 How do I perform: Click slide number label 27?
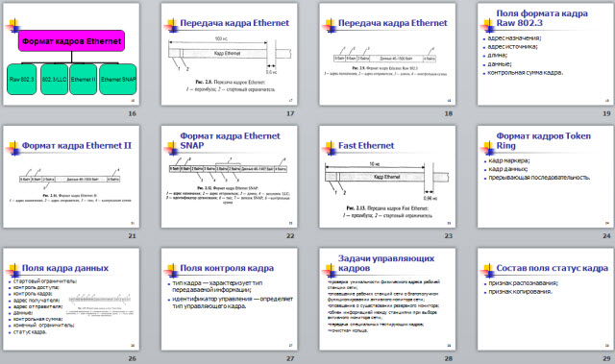pyautogui.click(x=290, y=358)
